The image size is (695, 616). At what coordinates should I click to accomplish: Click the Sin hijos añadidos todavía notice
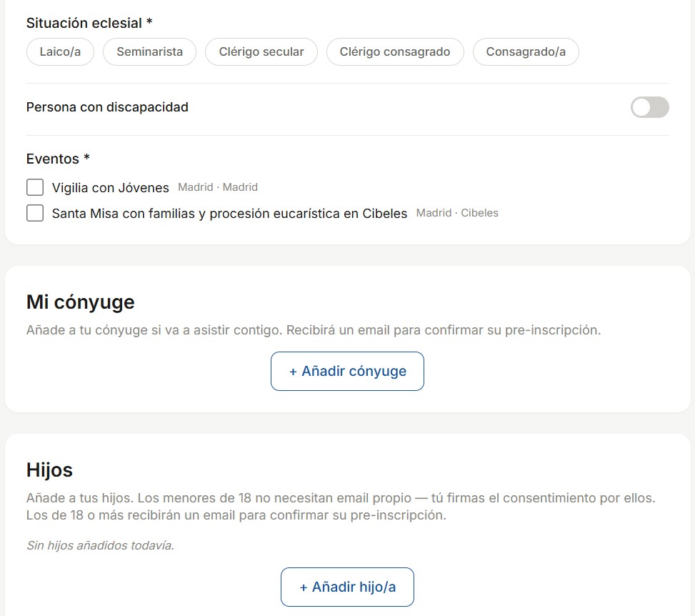pyautogui.click(x=100, y=546)
